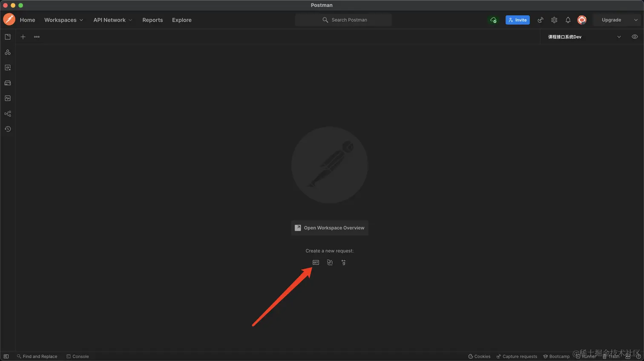Open History in the sidebar
This screenshot has width=644, height=361.
point(8,129)
